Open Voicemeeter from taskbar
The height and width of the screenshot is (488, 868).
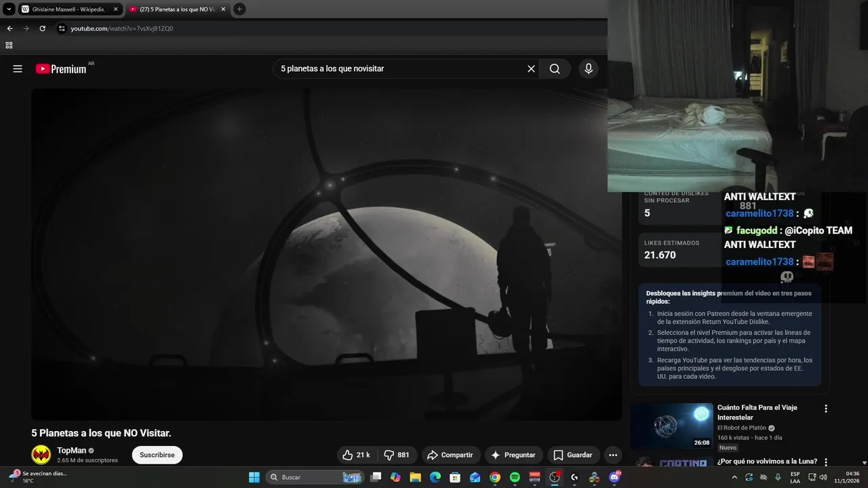[535, 477]
